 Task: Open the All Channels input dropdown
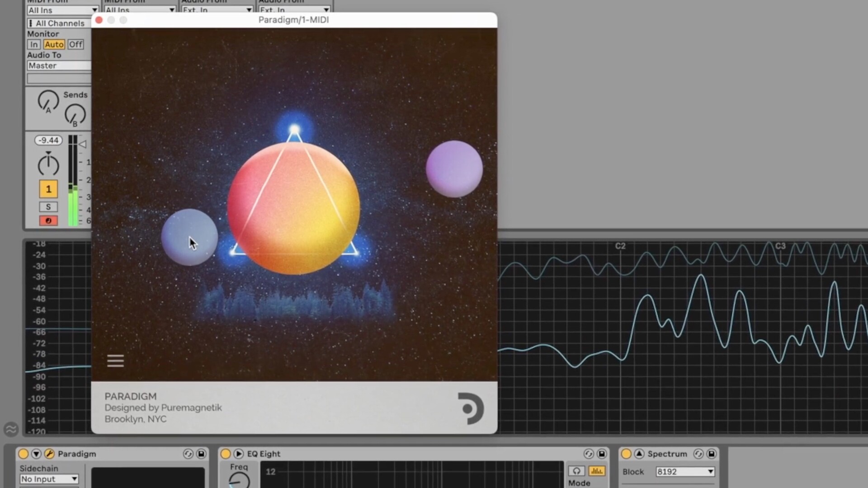59,23
